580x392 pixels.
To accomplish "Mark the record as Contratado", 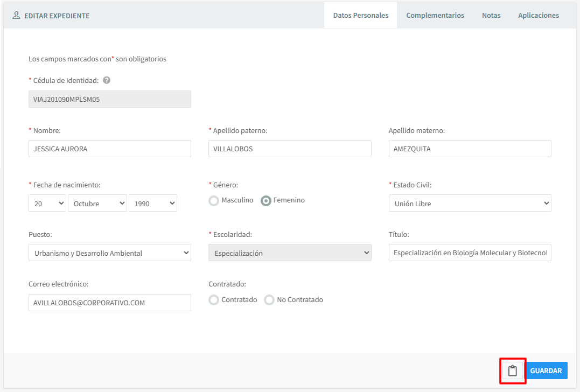I will pos(214,300).
